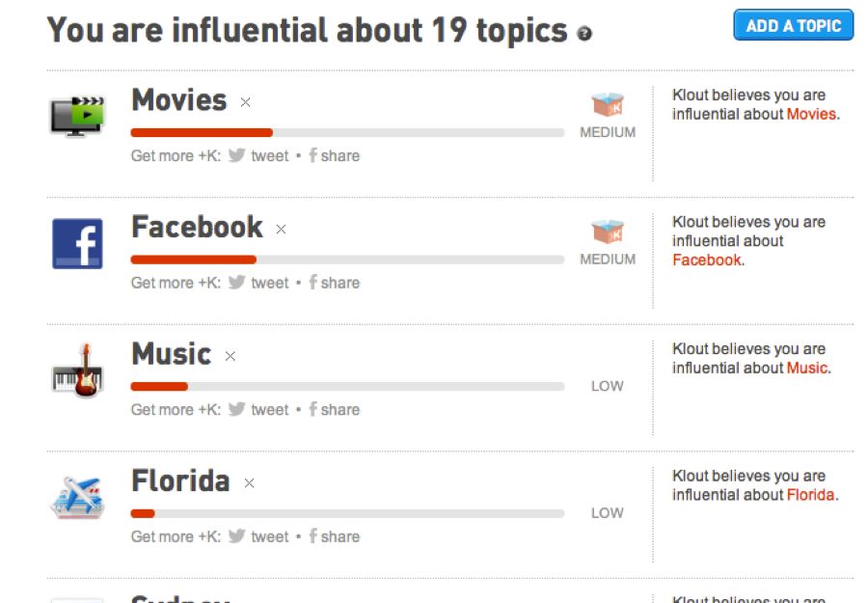The width and height of the screenshot is (868, 603).
Task: Share the Facebook topic via share link
Action: [339, 283]
